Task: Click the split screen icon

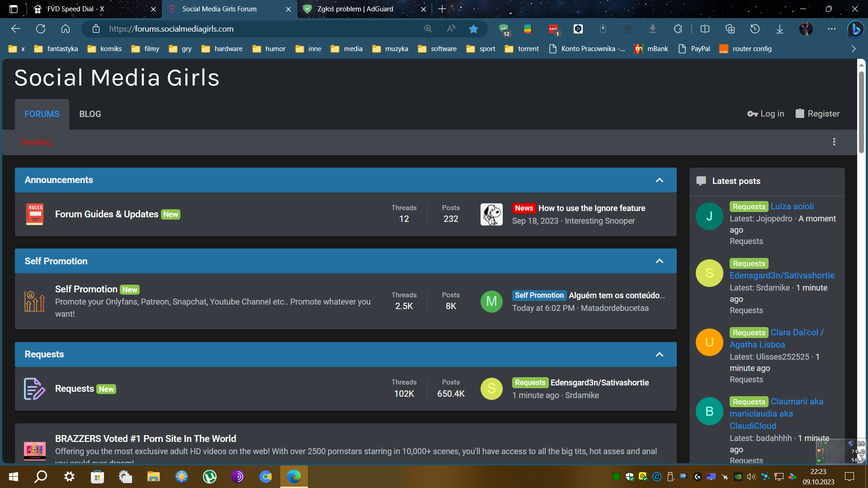Action: [705, 29]
